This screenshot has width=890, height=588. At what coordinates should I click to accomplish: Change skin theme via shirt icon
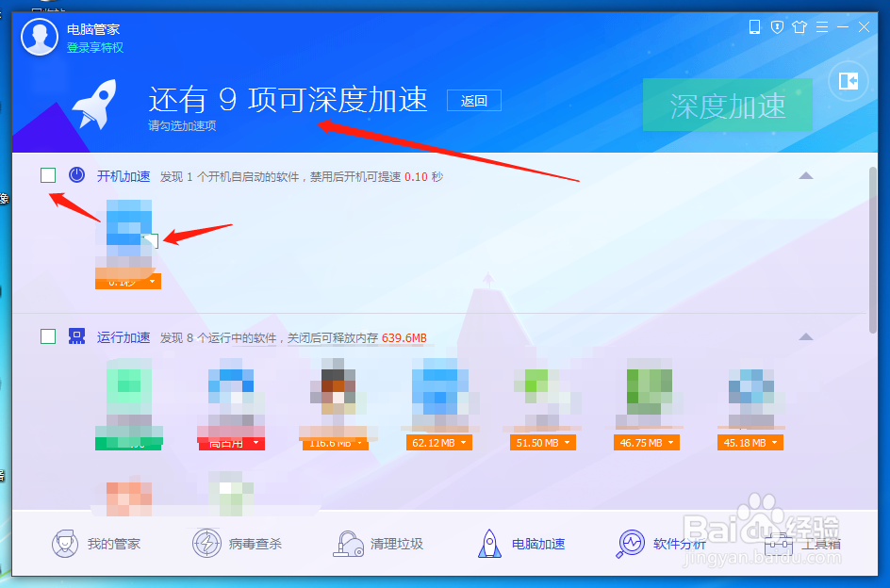[x=799, y=27]
